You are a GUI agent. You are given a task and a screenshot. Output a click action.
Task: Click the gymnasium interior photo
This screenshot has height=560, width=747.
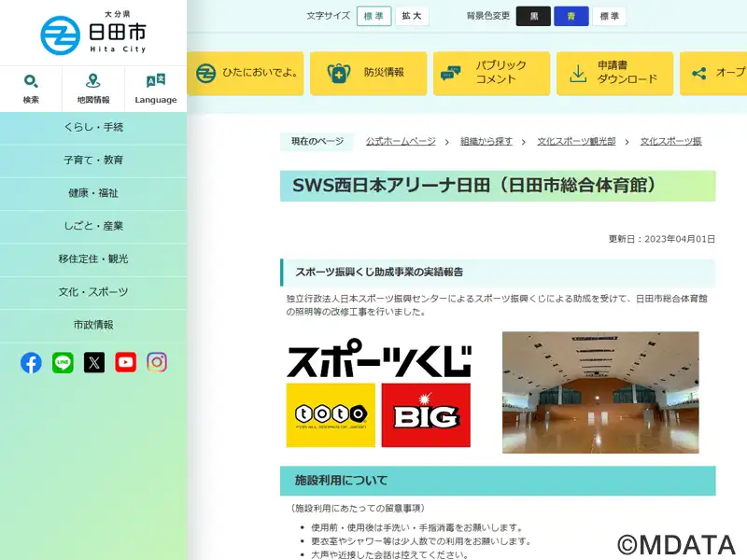coord(600,392)
